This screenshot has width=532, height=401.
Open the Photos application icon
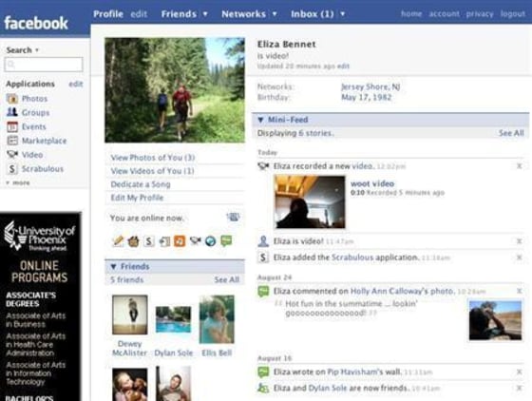tap(12, 99)
